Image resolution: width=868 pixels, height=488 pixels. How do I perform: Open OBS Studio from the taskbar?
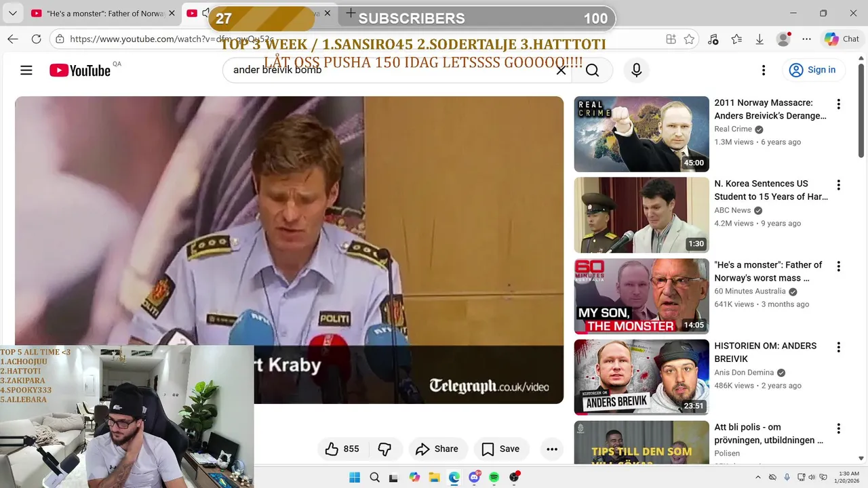514,477
